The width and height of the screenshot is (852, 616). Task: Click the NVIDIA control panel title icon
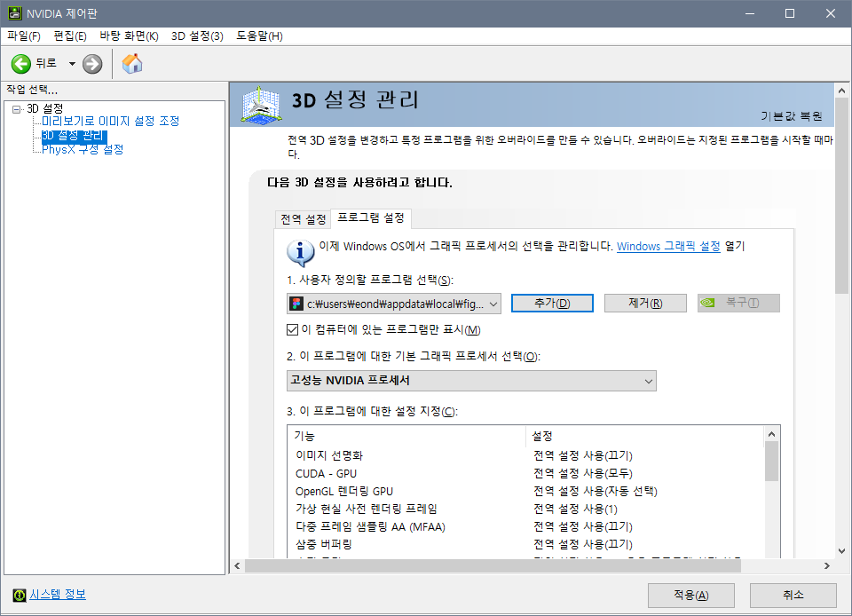[x=15, y=13]
